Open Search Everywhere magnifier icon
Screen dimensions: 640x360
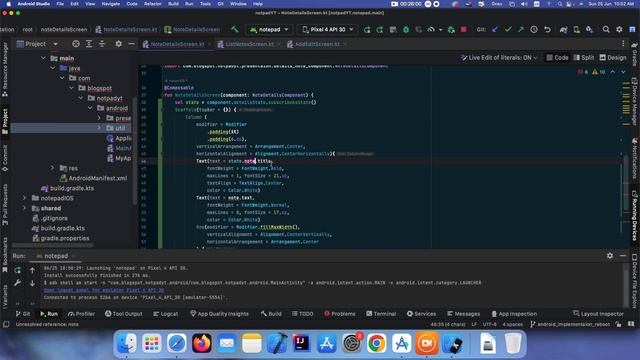coord(606,29)
